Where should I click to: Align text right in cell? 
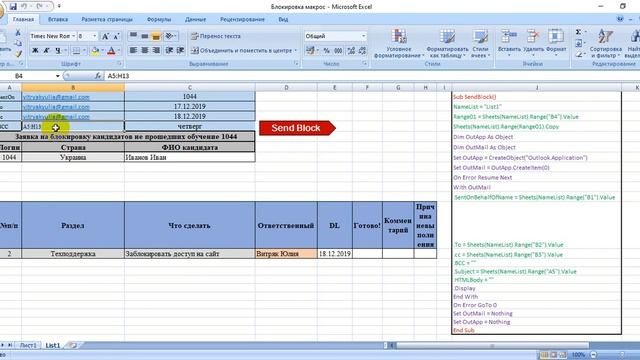click(x=156, y=51)
